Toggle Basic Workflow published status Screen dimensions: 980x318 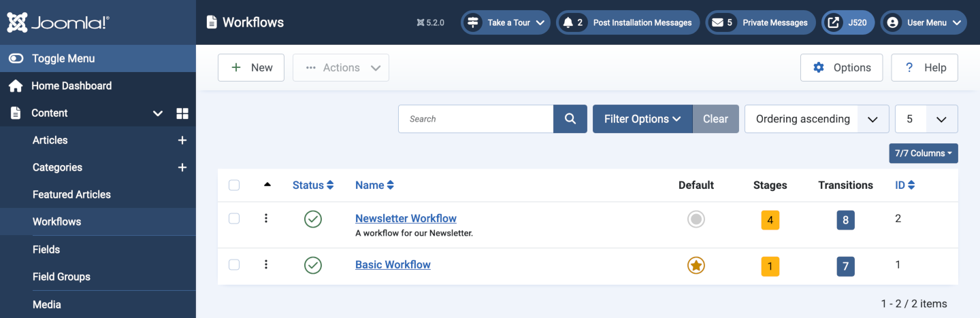tap(313, 265)
